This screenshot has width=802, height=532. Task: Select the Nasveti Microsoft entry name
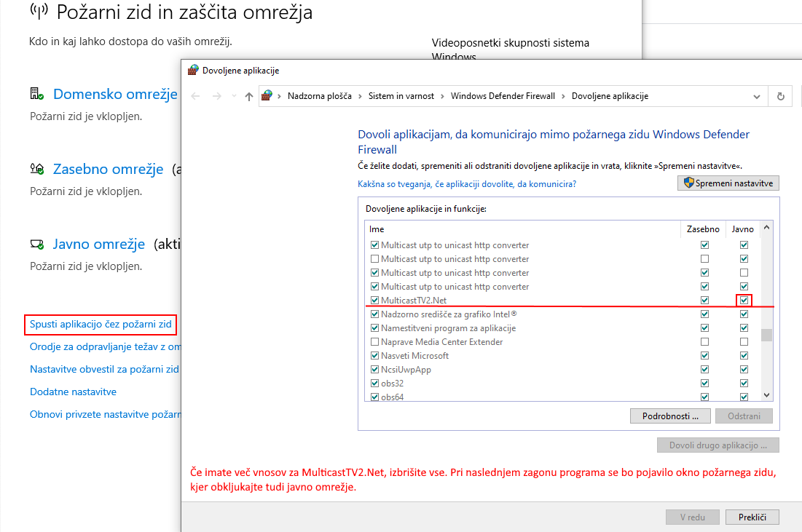tap(414, 356)
